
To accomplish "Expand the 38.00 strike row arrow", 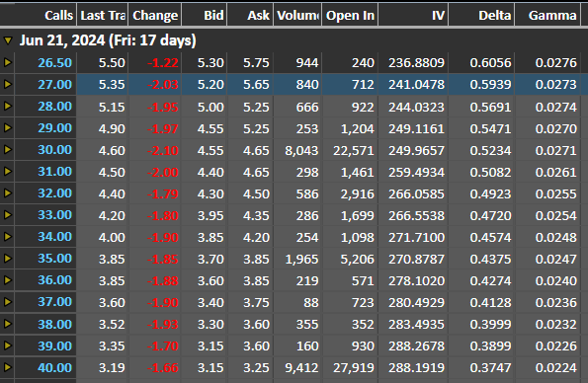I will [x=8, y=324].
